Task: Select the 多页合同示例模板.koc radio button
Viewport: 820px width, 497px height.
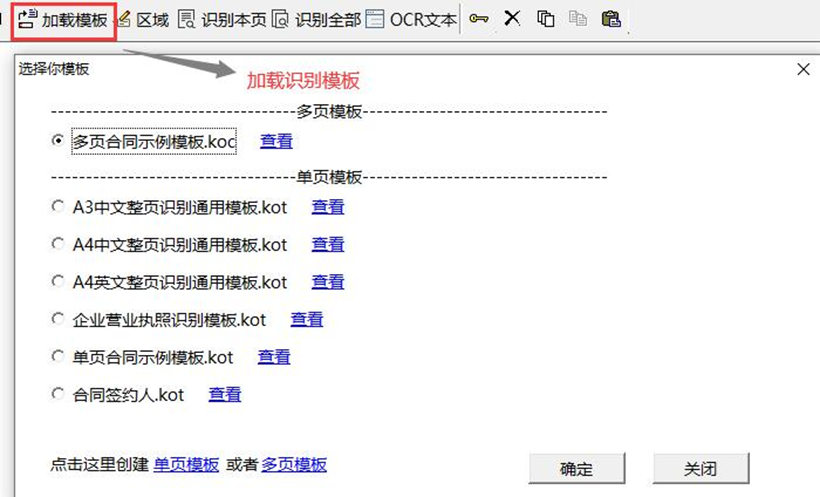Action: [x=58, y=140]
